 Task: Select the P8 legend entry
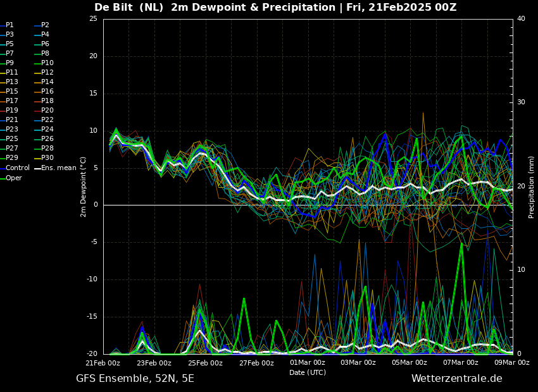click(42, 54)
